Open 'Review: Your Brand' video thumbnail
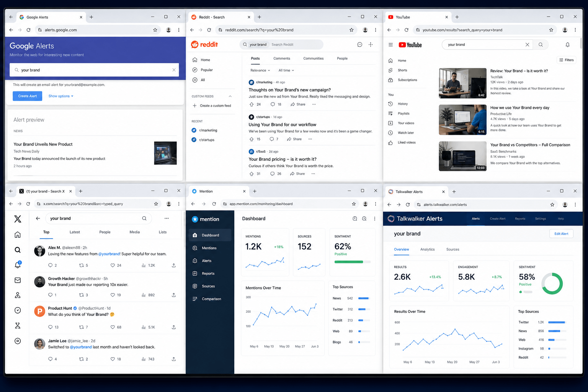This screenshot has height=392, width=588. pyautogui.click(x=462, y=83)
